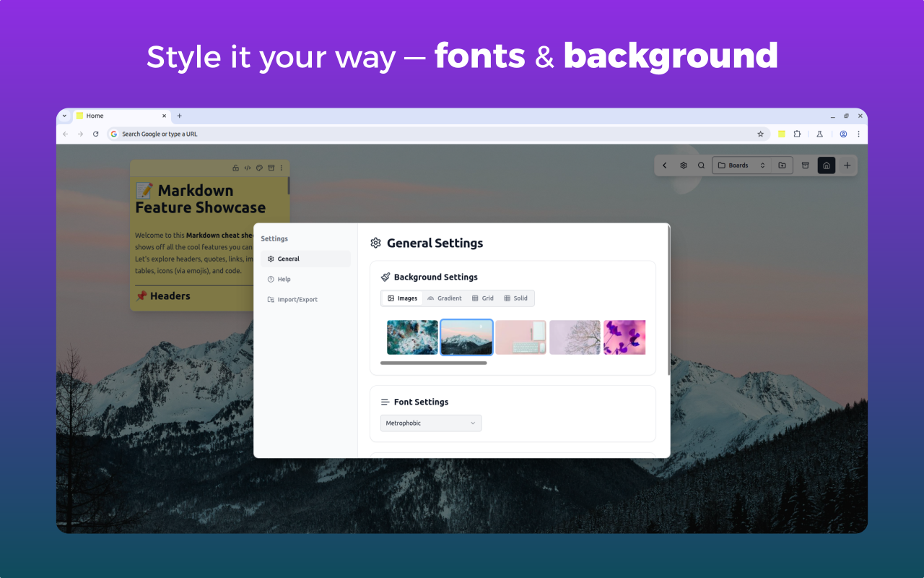Click the General Settings heading
924x578 pixels.
pyautogui.click(x=435, y=243)
